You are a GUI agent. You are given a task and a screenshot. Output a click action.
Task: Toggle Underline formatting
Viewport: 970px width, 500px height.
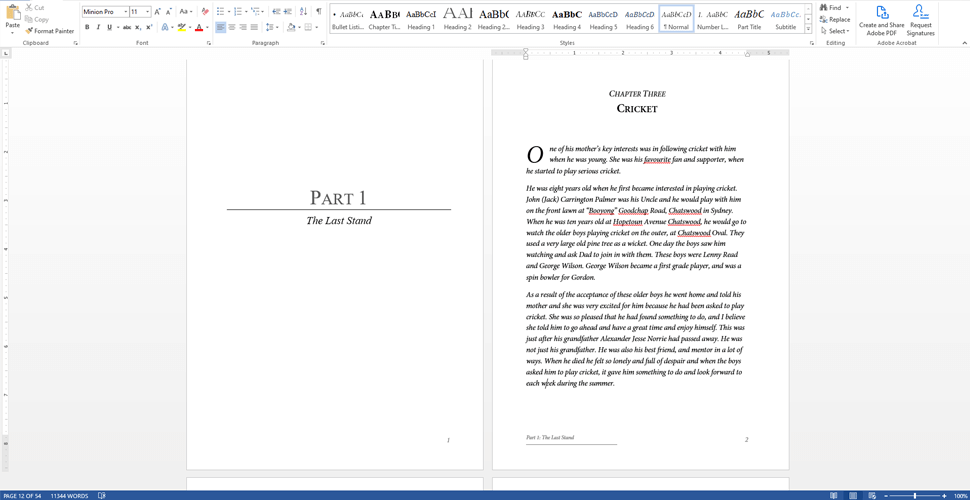coord(109,27)
